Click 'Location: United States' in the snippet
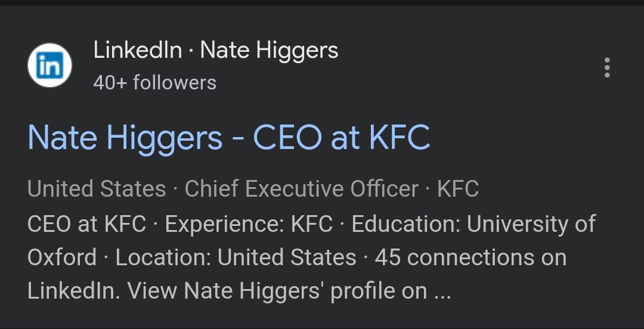Image resolution: width=644 pixels, height=329 pixels. [x=236, y=257]
